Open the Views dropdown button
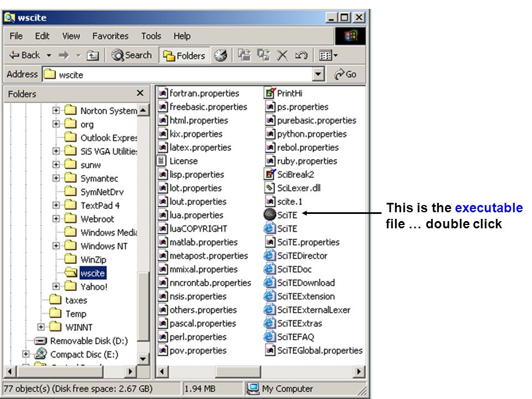 (x=329, y=55)
